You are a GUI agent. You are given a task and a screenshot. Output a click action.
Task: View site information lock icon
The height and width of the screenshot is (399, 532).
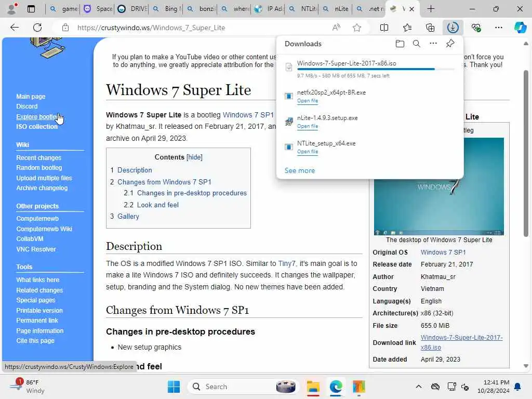(65, 28)
